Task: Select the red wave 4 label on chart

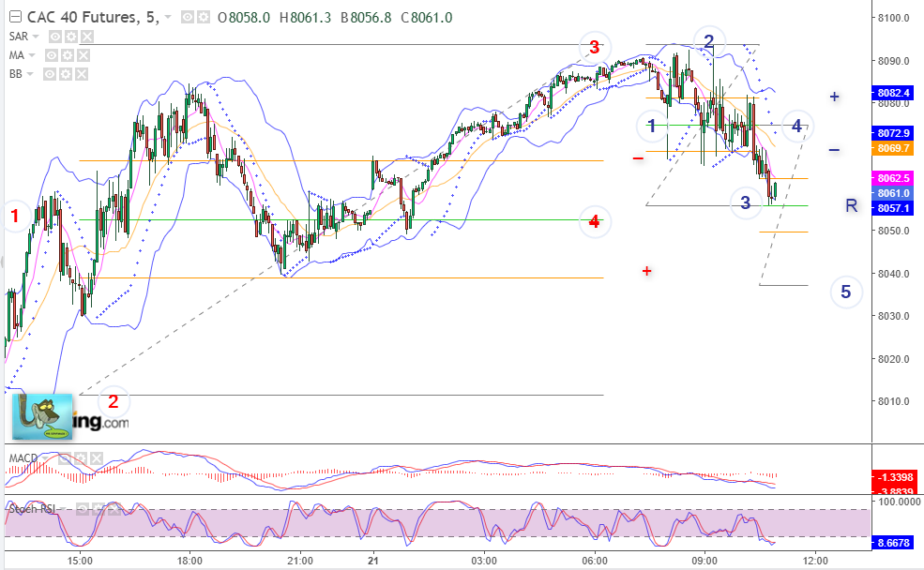Action: pos(595,221)
